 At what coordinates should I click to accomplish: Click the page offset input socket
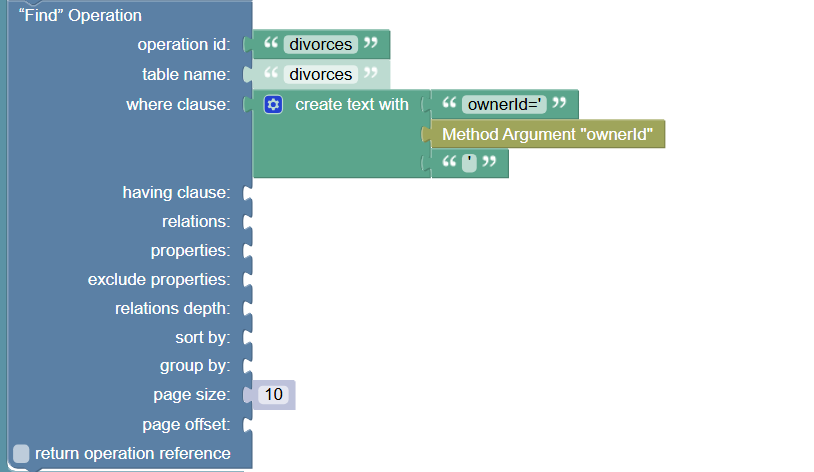coord(248,425)
